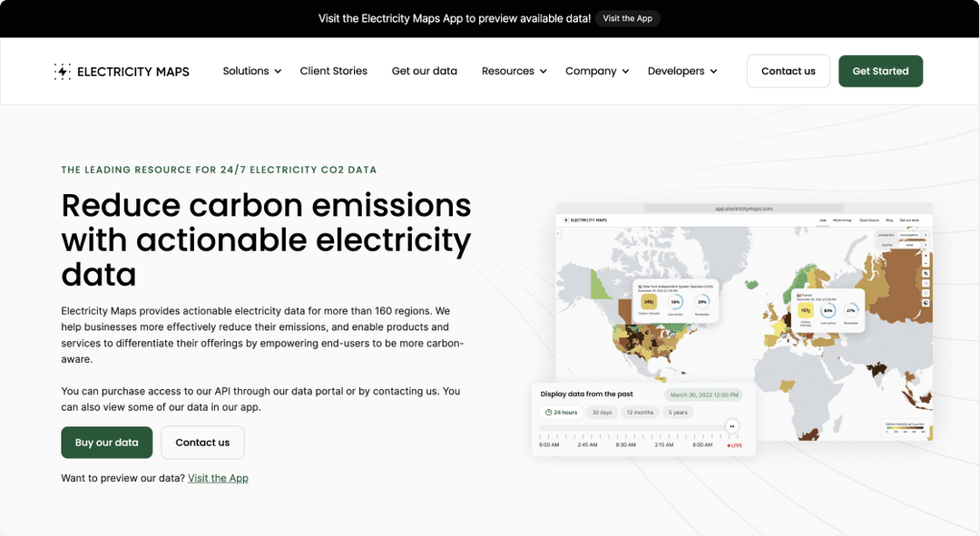Switch the map aggregation to zone
Image resolution: width=980 pixels, height=536 pixels.
click(909, 245)
